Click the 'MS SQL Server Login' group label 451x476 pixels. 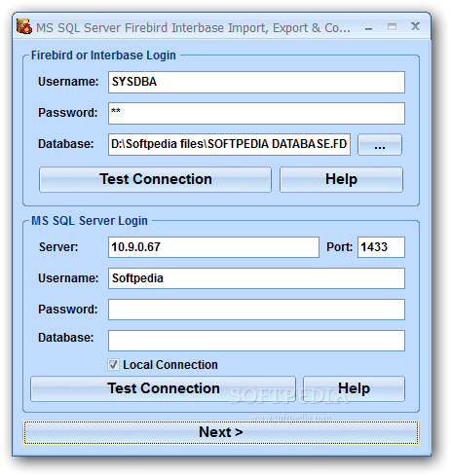pos(90,221)
